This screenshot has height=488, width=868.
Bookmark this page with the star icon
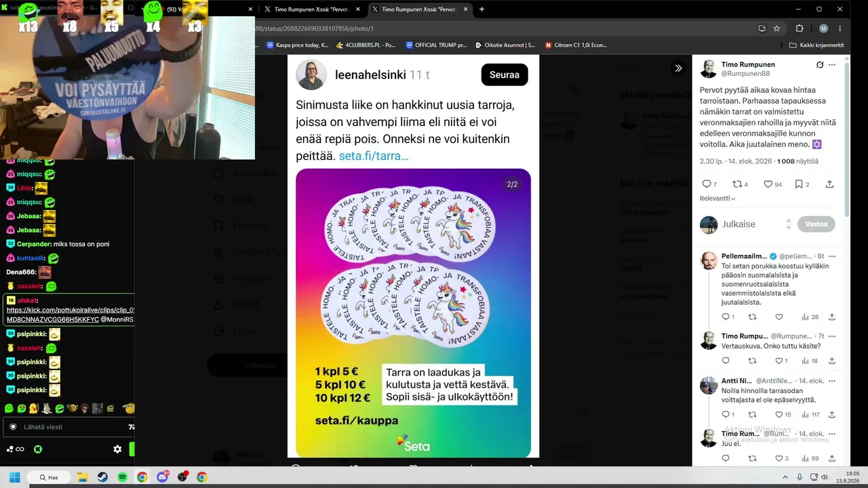click(x=776, y=28)
